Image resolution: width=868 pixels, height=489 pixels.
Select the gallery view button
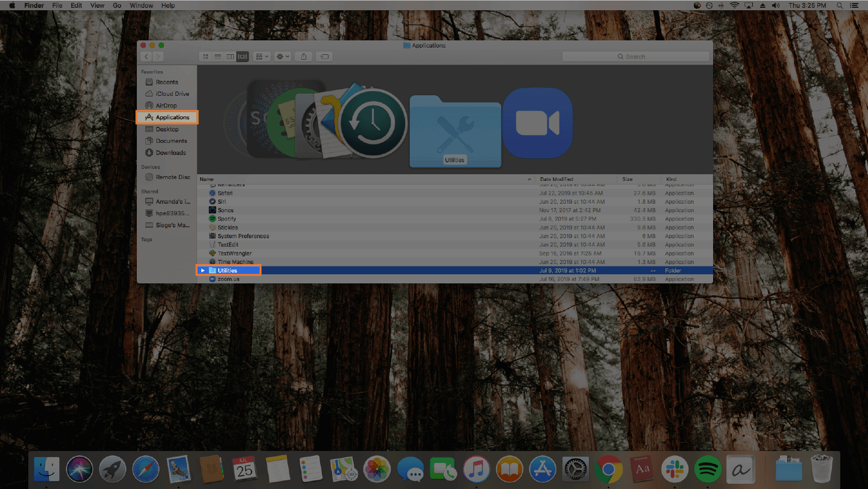pyautogui.click(x=242, y=56)
